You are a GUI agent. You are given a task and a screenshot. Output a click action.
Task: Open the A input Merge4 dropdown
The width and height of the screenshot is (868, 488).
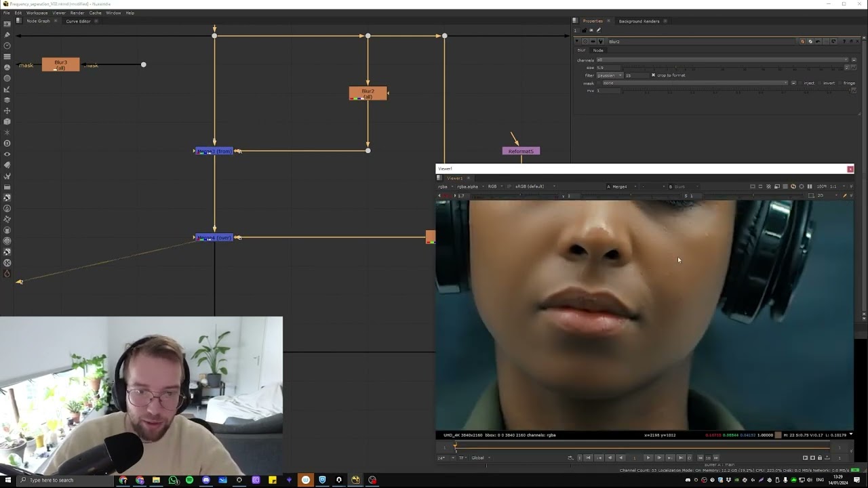pos(622,186)
